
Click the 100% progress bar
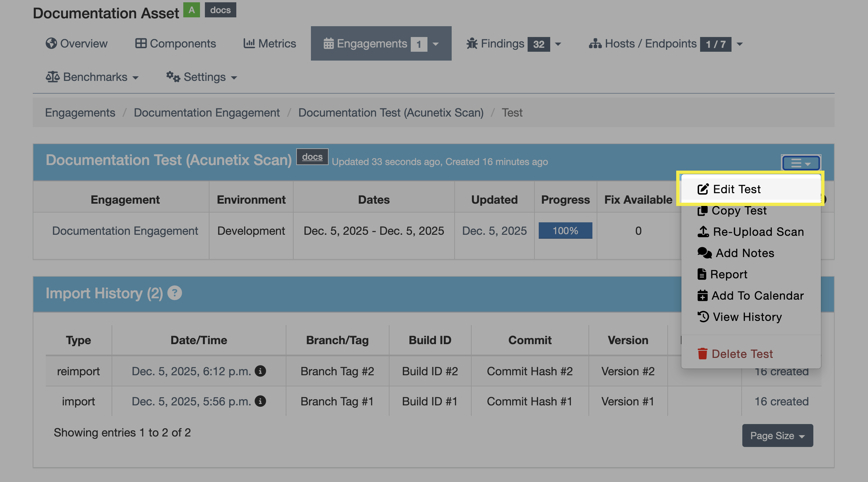[565, 231]
